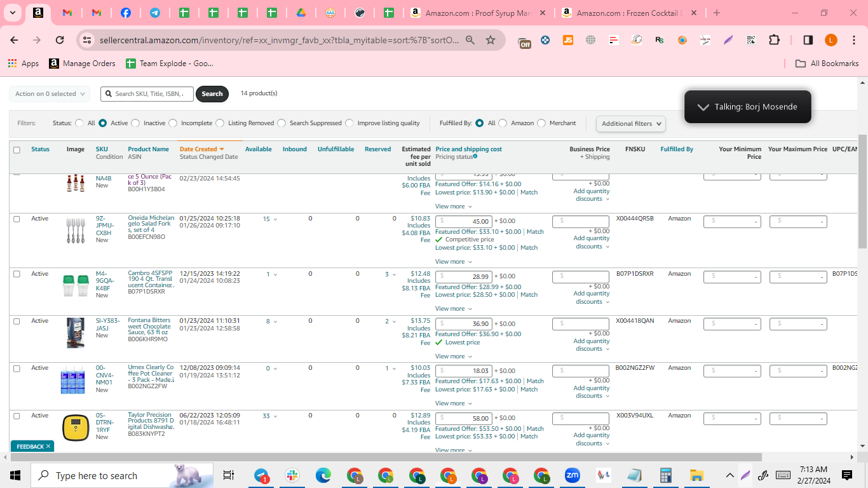The image size is (868, 488).
Task: View site information in the address bar
Action: pyautogui.click(x=87, y=40)
